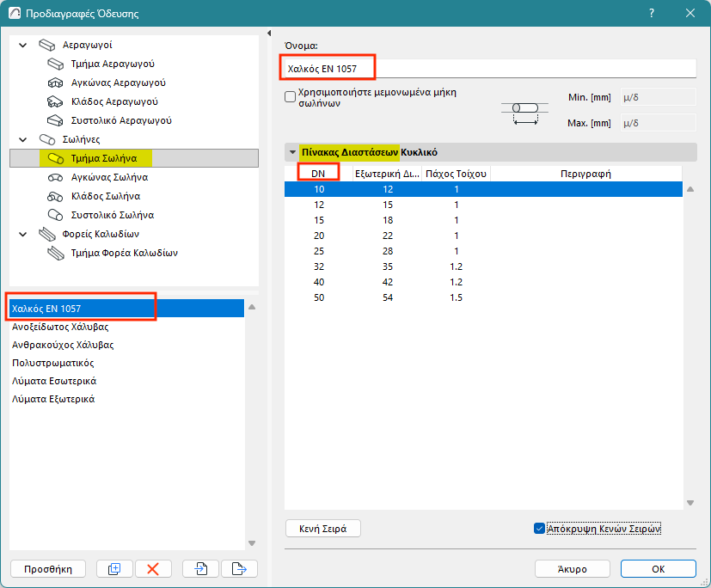Click the Max. [mm] input field
Viewport: 711px width, 588px height.
658,123
